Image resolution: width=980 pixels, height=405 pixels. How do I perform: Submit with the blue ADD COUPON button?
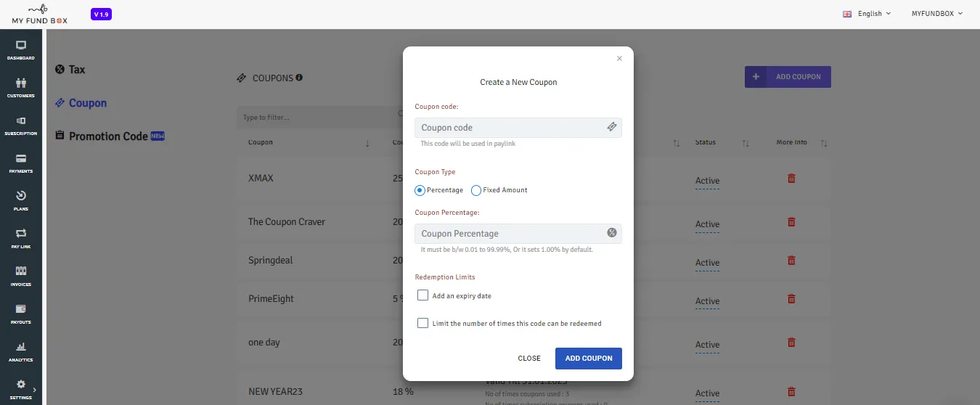point(589,359)
